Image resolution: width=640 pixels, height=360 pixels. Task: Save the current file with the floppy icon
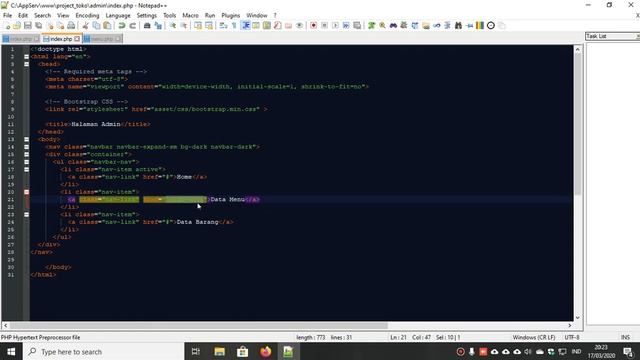(28, 26)
